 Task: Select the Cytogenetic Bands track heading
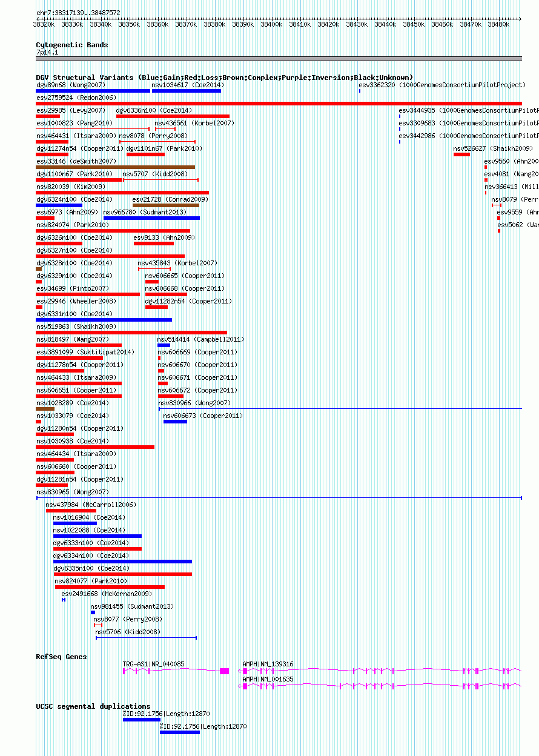72,45
